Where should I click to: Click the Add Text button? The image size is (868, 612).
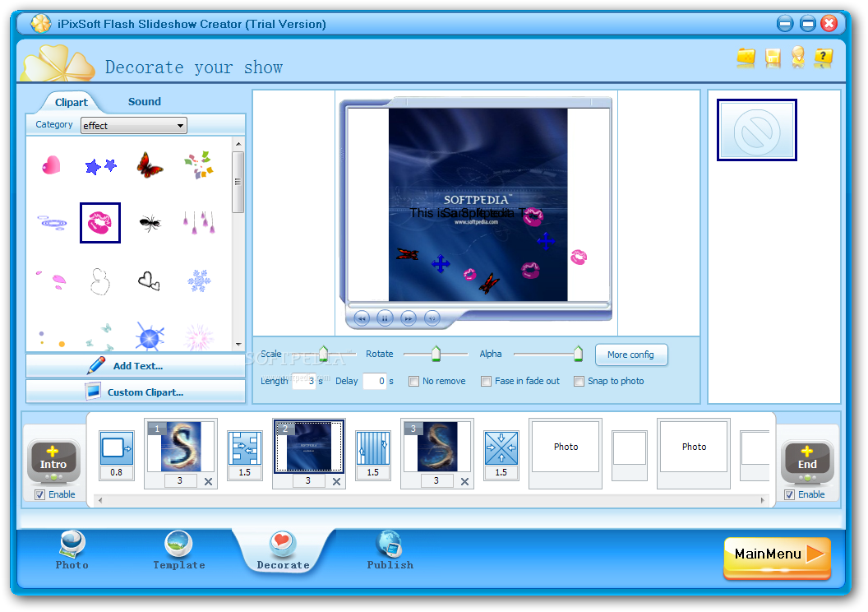(136, 365)
